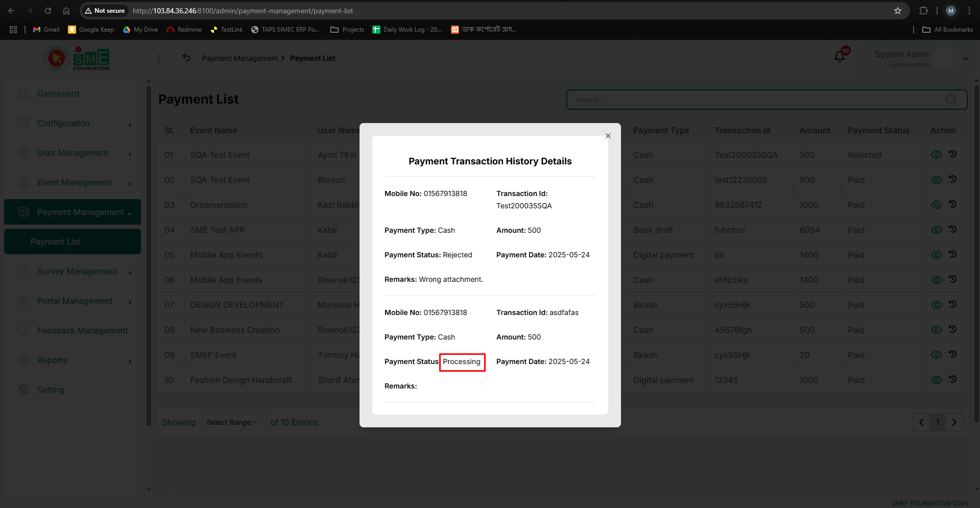Click the SME Foundation logo
Image resolution: width=980 pixels, height=508 pixels.
point(77,58)
